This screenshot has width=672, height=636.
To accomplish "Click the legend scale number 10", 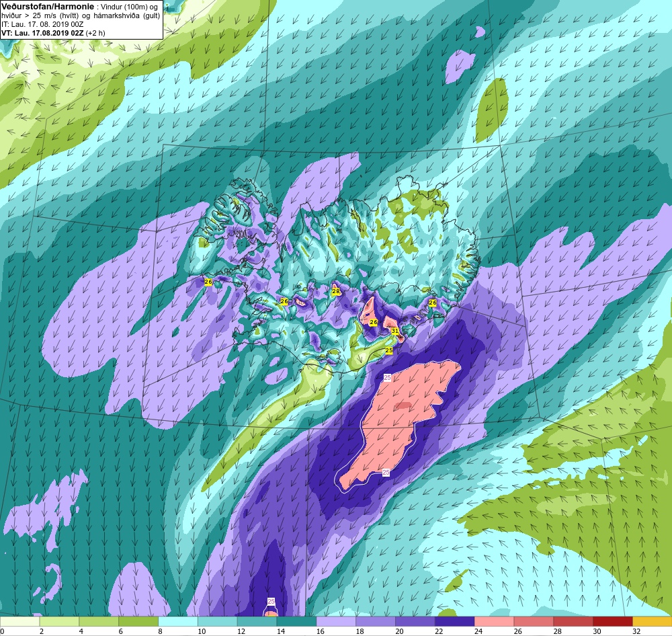I will tap(202, 631).
